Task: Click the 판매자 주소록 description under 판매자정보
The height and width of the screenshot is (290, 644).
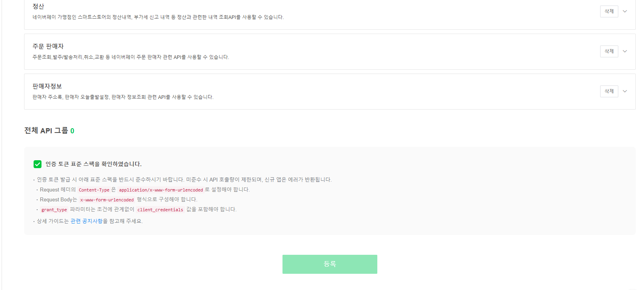Action: coord(123,97)
